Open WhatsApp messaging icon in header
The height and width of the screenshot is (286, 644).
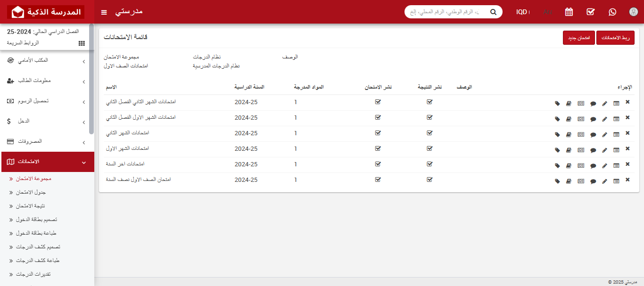coord(612,12)
